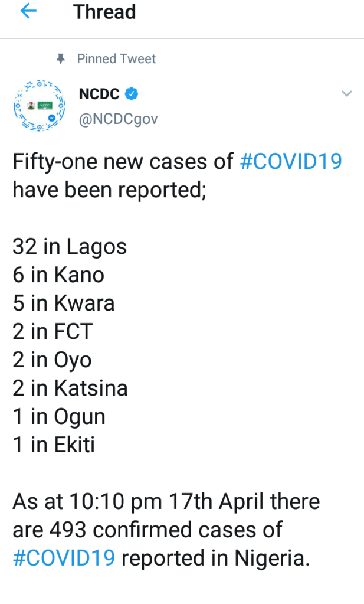Click the pin icon beside Pinned Tweet
364x604 pixels.
tap(60, 59)
